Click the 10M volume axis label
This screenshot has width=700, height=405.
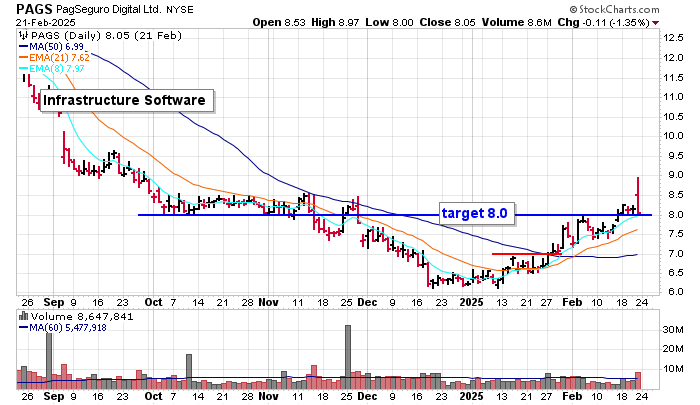click(673, 369)
